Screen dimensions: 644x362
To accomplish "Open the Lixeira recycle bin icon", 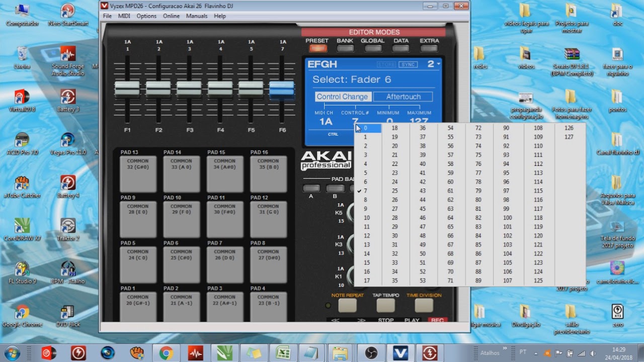I will (22, 57).
